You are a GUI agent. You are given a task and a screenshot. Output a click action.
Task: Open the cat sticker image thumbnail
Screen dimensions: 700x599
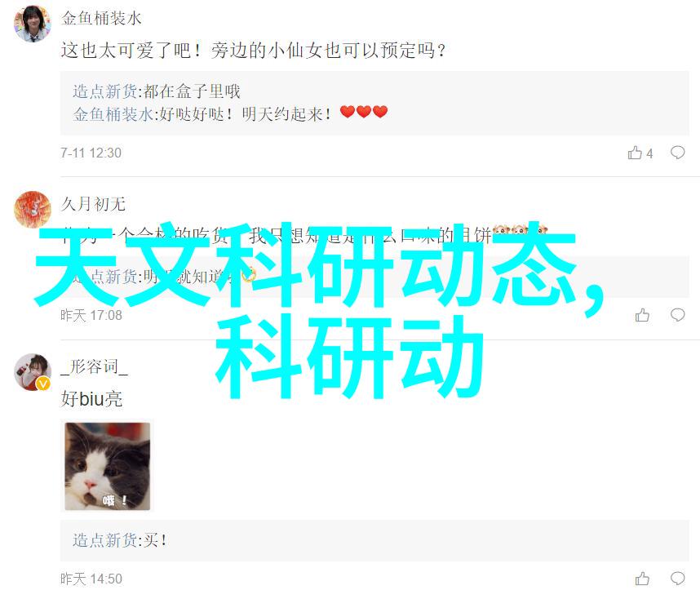point(108,466)
